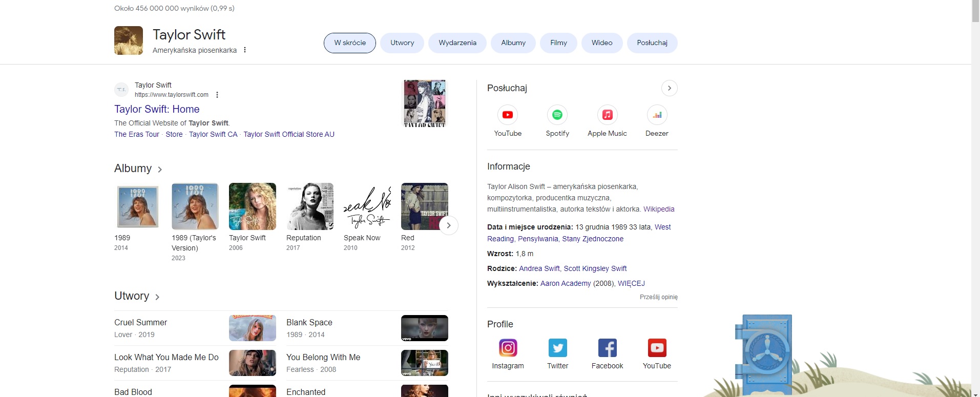980x397 pixels.
Task: Expand the Utwory section heading chevron
Action: [157, 297]
